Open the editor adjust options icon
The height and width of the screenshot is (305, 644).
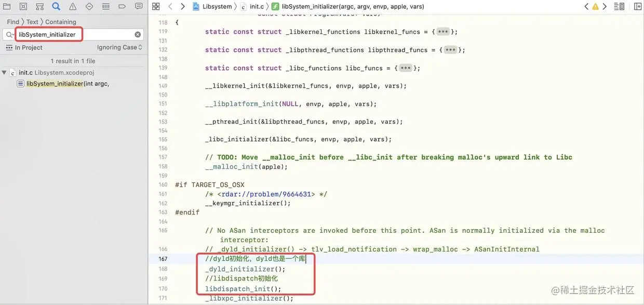[x=618, y=6]
